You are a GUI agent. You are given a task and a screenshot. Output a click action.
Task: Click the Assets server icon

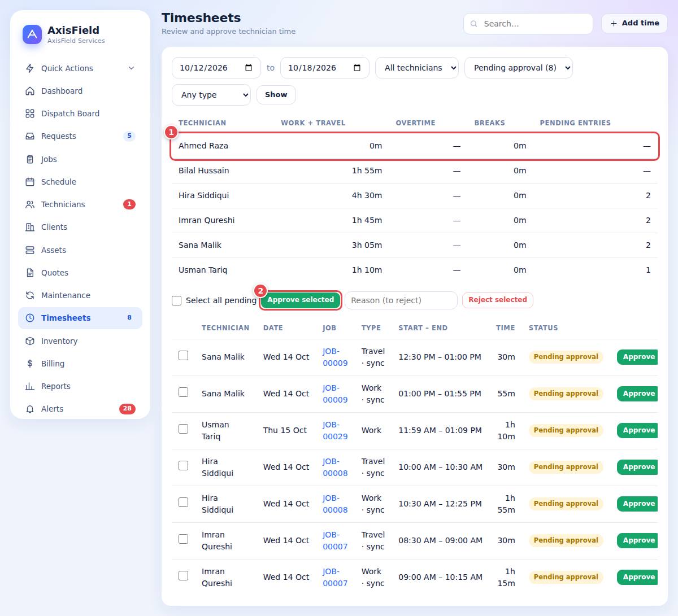coord(30,250)
